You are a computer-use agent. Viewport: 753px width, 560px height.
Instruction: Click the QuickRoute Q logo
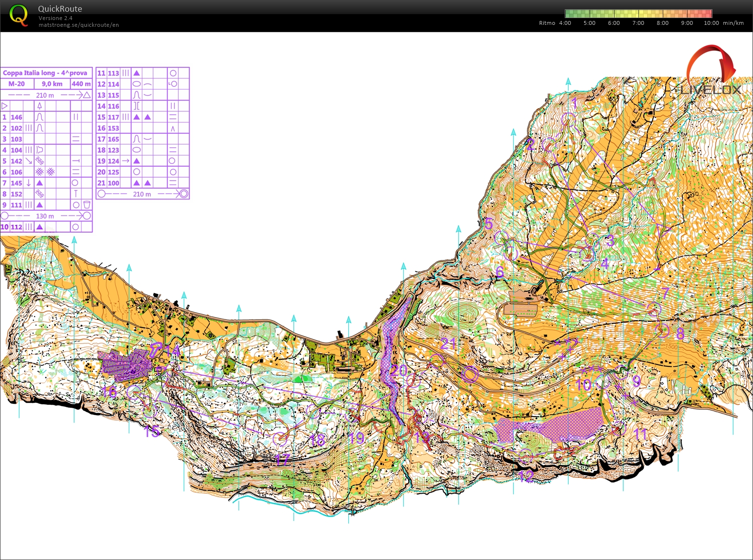pos(19,15)
